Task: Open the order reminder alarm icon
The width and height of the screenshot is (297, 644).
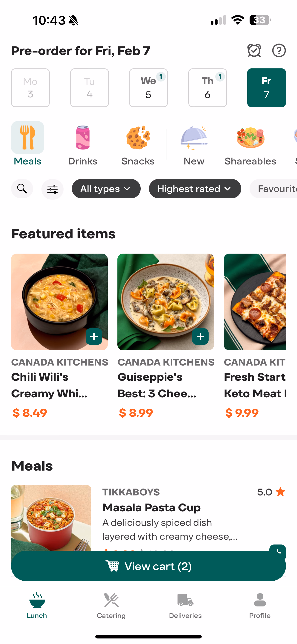Action: (x=254, y=50)
